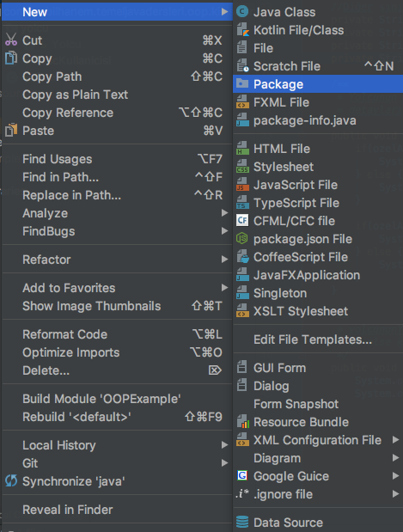Expand the Analyze submenu arrow

224,213
